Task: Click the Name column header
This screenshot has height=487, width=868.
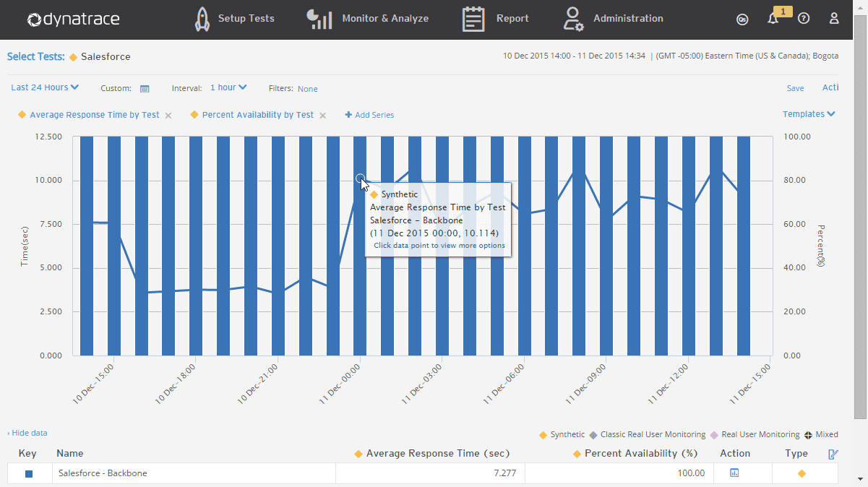Action: [x=70, y=454]
